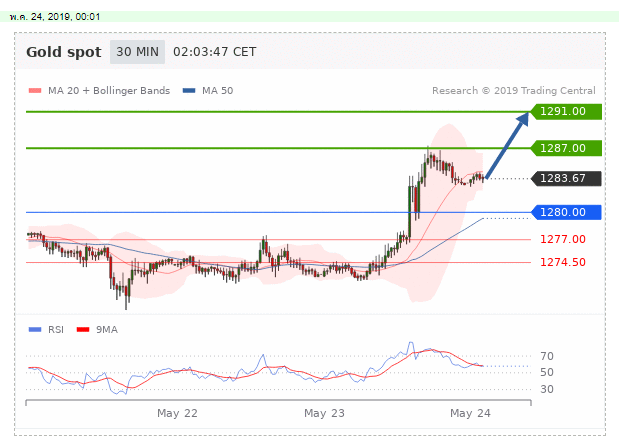The width and height of the screenshot is (619, 447).
Task: Click the May 22 date axis label
Action: tap(177, 413)
